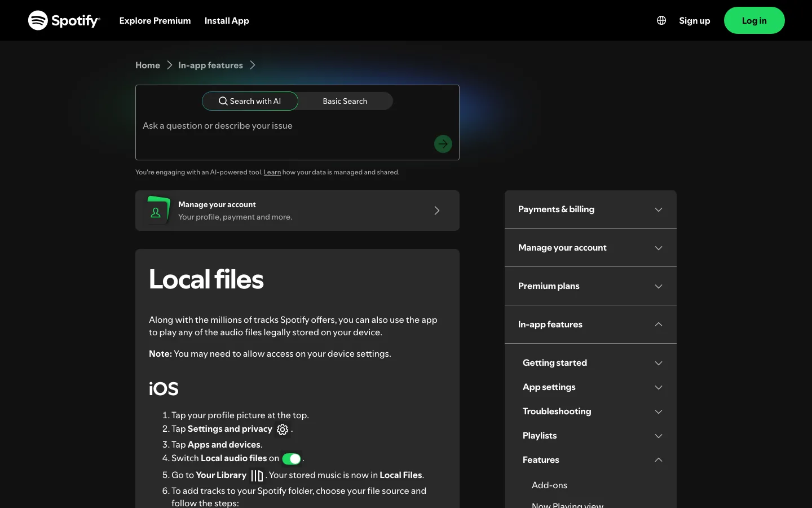The height and width of the screenshot is (508, 812).
Task: Click the Manage your account profile icon
Action: coord(156,212)
